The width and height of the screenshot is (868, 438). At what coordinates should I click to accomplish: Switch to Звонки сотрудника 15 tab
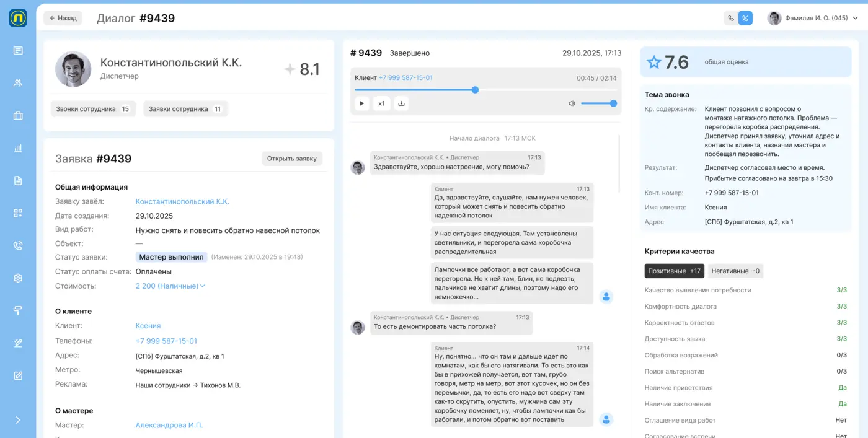tap(93, 108)
